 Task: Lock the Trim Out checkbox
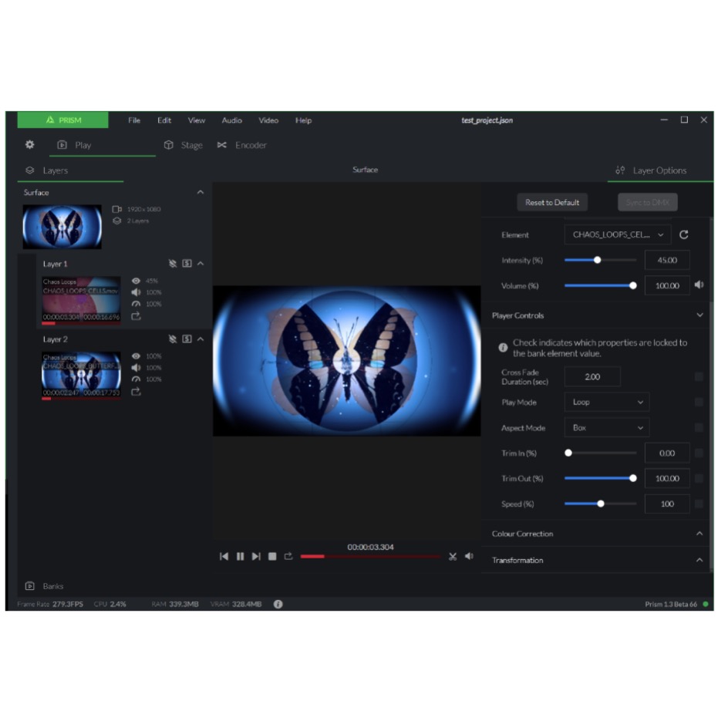699,479
